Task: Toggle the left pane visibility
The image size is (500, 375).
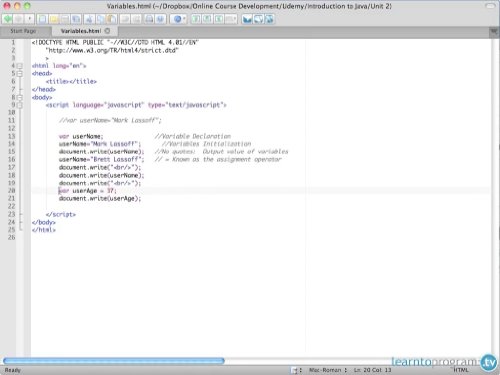Action: coord(247,19)
